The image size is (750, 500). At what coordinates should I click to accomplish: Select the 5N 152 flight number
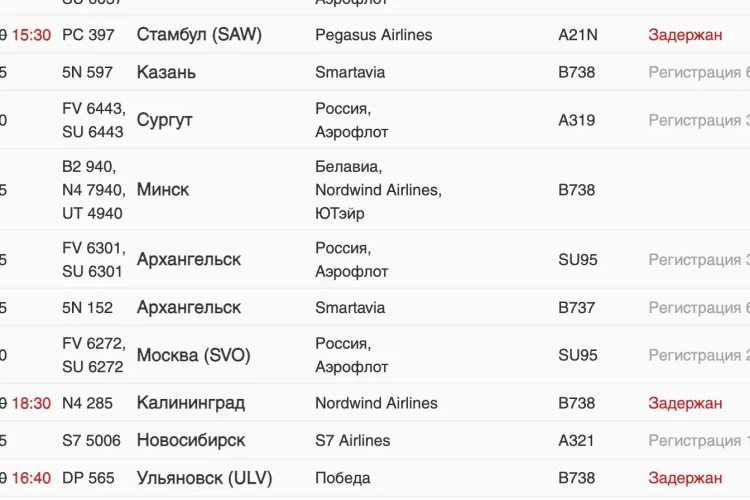point(88,308)
